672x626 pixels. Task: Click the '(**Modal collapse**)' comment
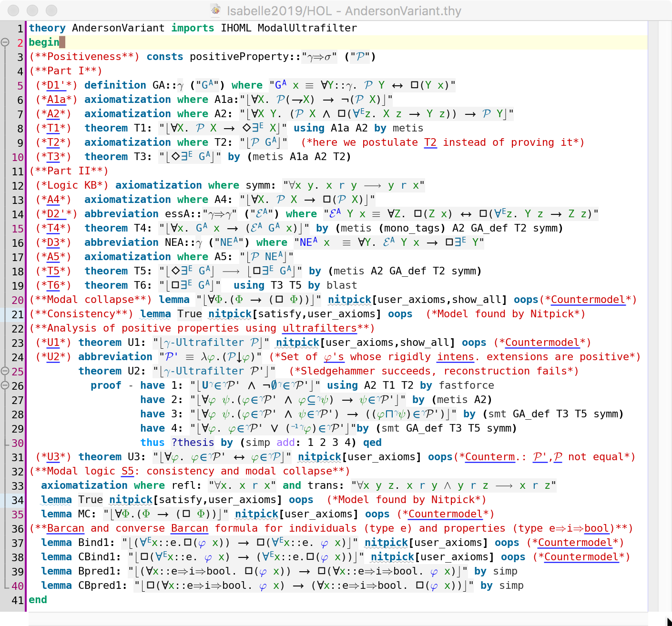(x=91, y=300)
